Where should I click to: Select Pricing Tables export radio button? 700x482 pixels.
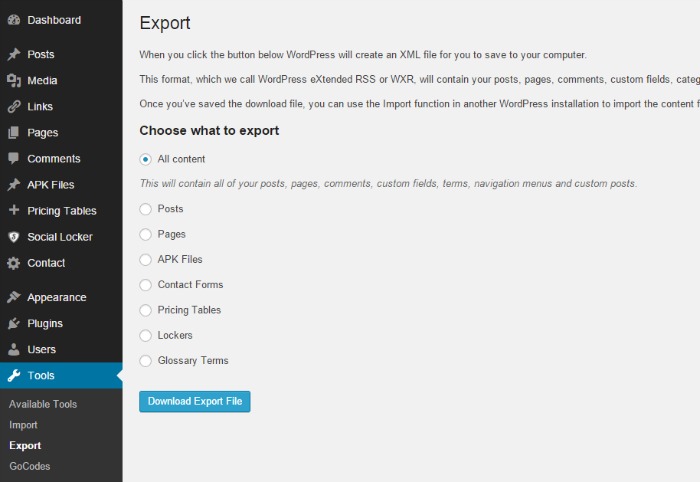tap(146, 310)
